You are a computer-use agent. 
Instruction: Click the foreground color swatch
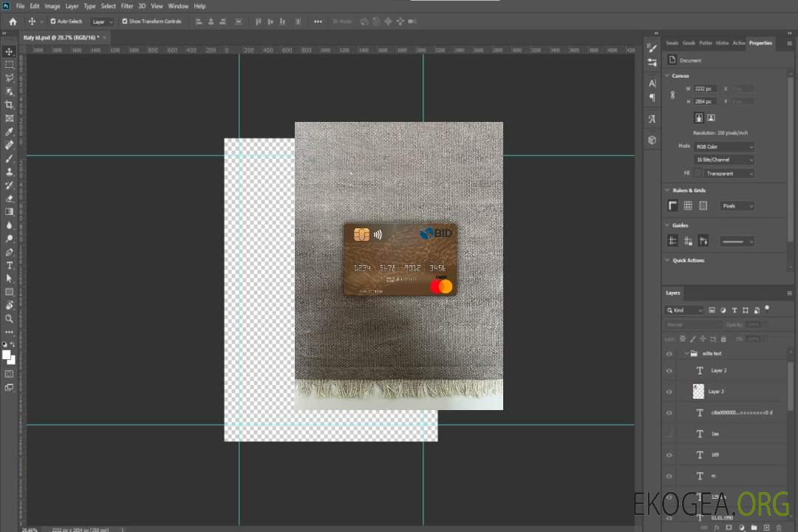(7, 355)
